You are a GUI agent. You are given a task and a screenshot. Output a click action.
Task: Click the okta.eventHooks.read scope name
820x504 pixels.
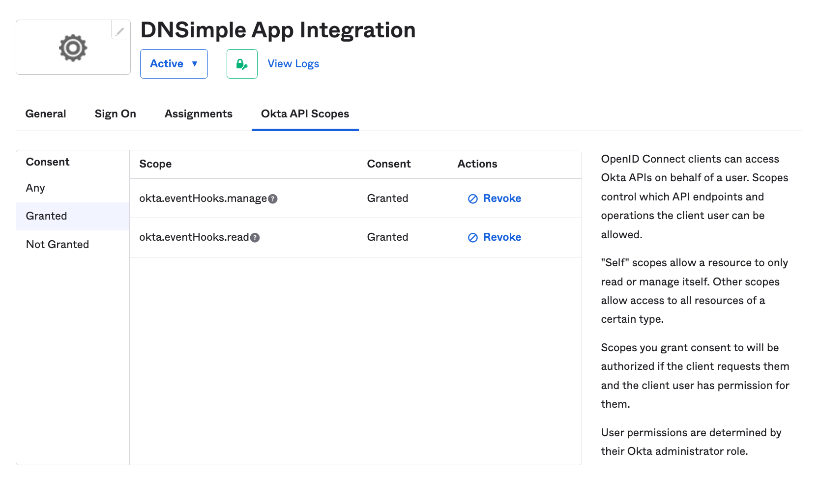(x=194, y=237)
